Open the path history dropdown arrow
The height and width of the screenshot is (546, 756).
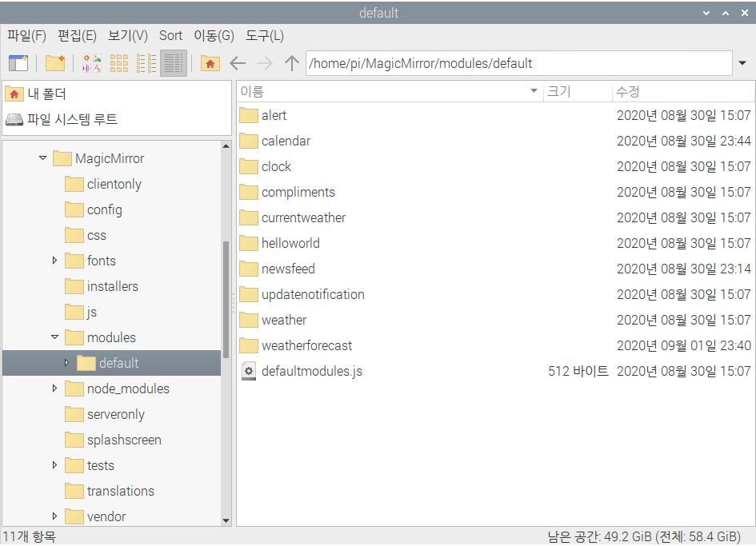[742, 63]
